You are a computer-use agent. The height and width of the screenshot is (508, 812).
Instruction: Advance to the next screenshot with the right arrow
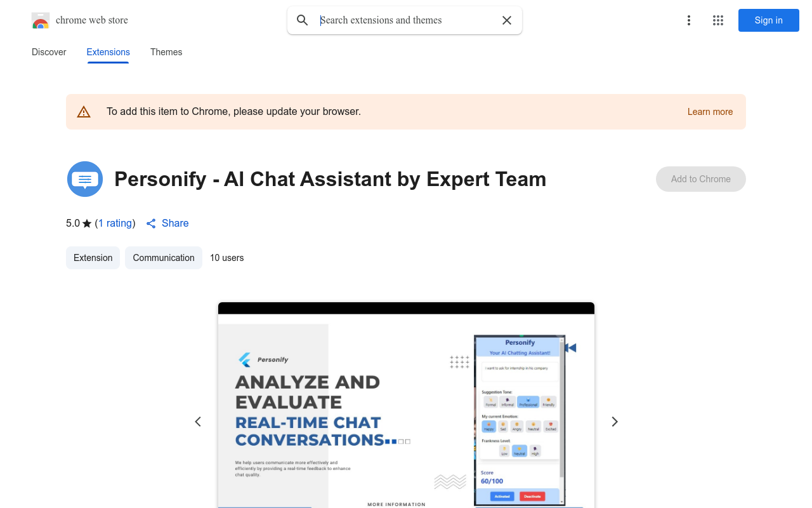[x=614, y=422]
